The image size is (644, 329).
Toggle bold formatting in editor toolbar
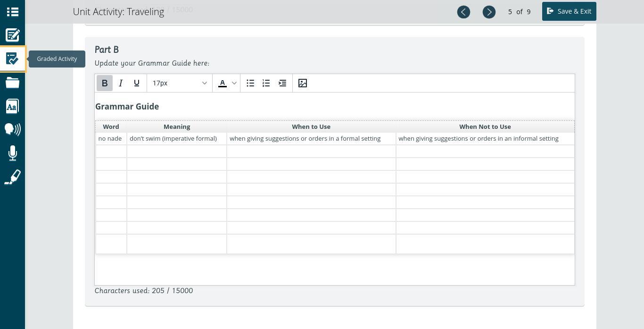[105, 83]
